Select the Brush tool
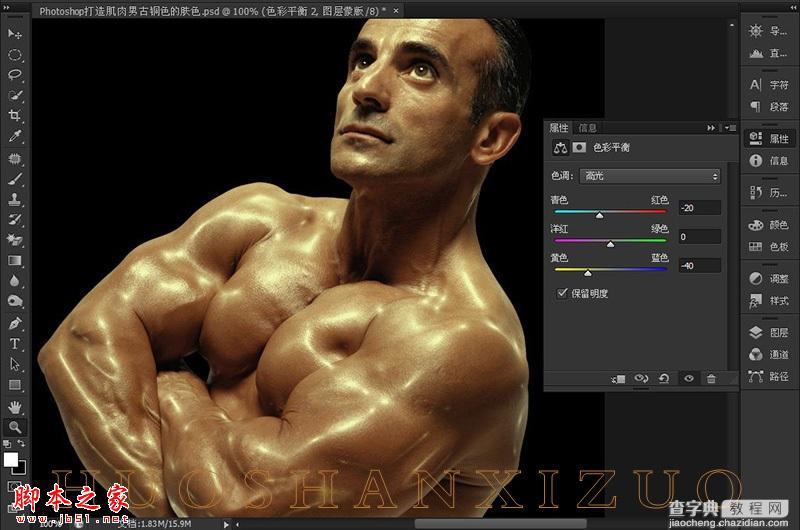 pyautogui.click(x=14, y=179)
